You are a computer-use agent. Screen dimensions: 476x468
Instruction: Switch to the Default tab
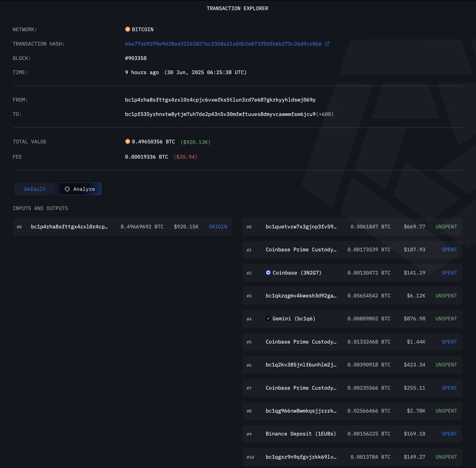(35, 189)
